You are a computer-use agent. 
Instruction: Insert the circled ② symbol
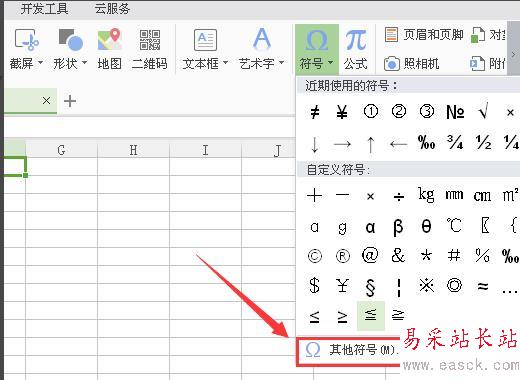[399, 112]
